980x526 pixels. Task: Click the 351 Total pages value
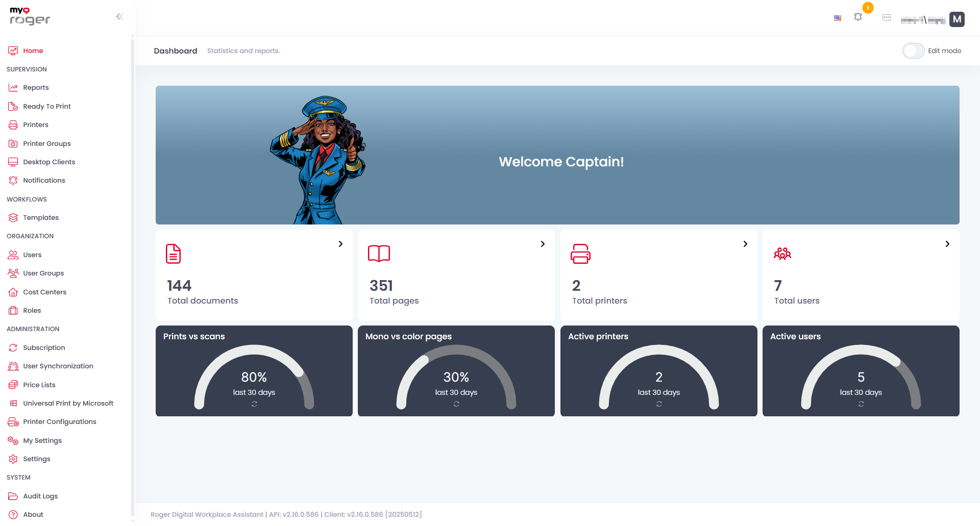pos(381,286)
